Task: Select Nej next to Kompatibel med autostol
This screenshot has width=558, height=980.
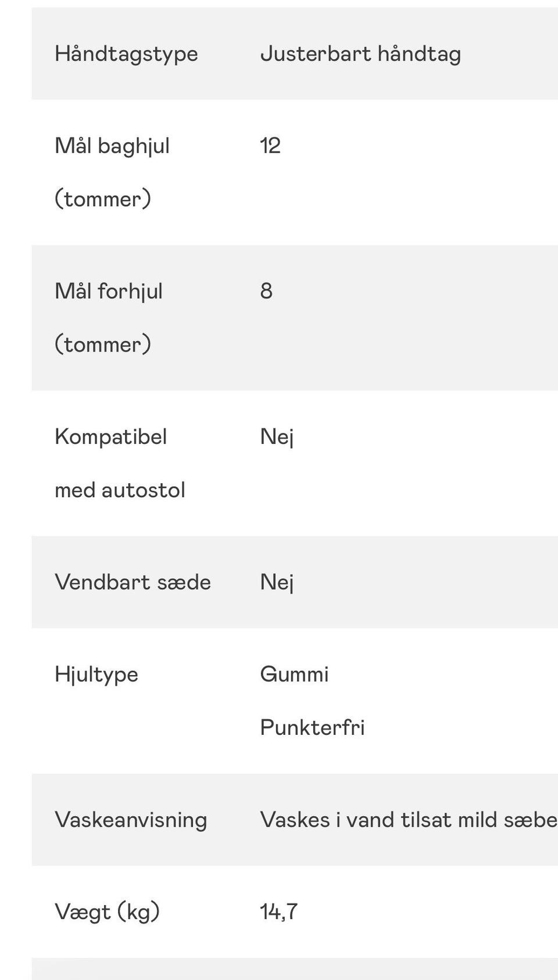Action: 277,437
